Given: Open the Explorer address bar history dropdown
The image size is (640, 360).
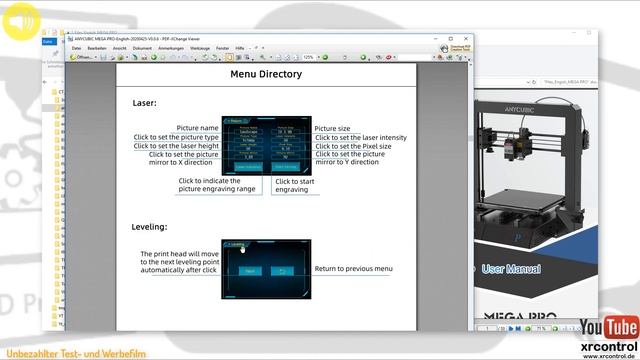Looking at the screenshot, I should (x=528, y=82).
